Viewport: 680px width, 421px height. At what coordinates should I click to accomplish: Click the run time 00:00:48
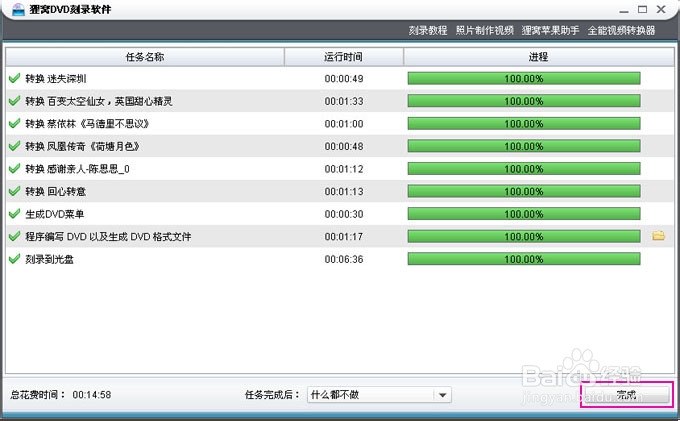pos(344,147)
